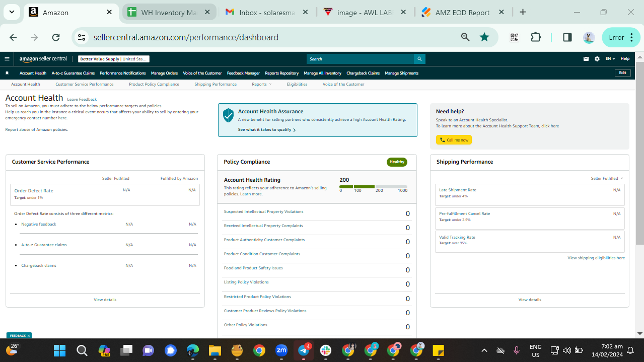
Task: Expand See what it takes to qualify
Action: tap(267, 129)
